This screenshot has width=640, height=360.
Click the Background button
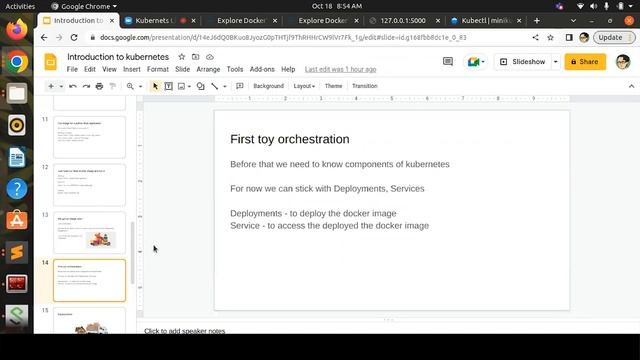pyautogui.click(x=268, y=86)
